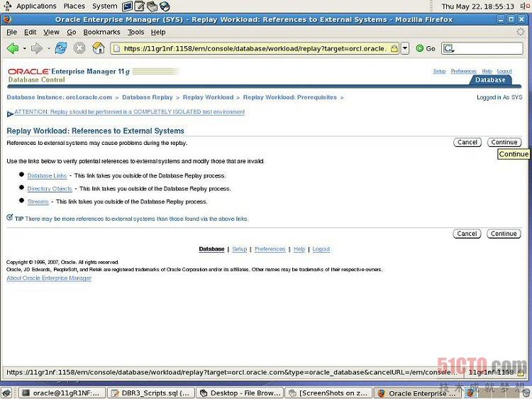Select the Database tab
Image resolution: width=532 pixels, height=399 pixels.
[x=490, y=80]
